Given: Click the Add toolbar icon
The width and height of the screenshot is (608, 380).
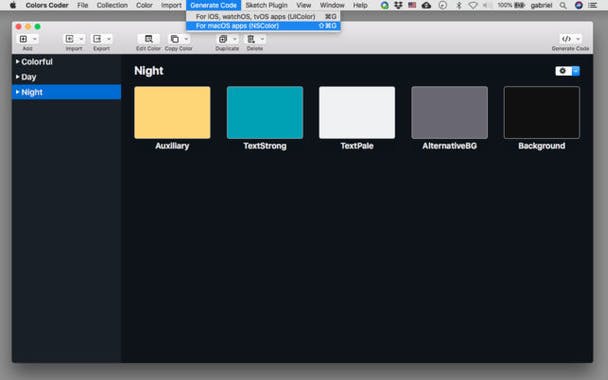Looking at the screenshot, I should (x=23, y=39).
